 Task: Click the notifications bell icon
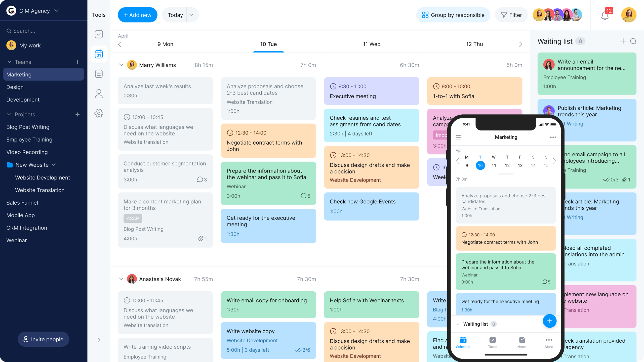[x=605, y=16]
